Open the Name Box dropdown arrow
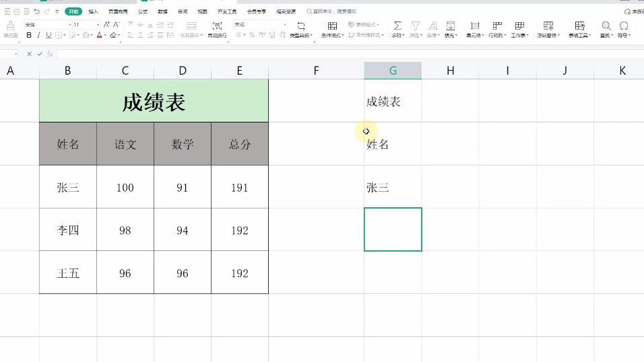Viewport: 644px width, 362px height. (x=16, y=55)
